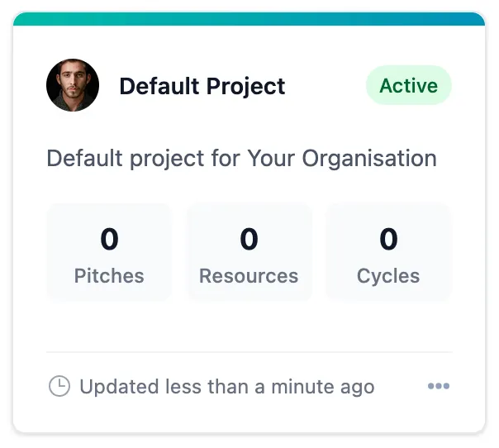Click the word "Project" in the title
Screen dimensions: 499x448
[x=246, y=87]
